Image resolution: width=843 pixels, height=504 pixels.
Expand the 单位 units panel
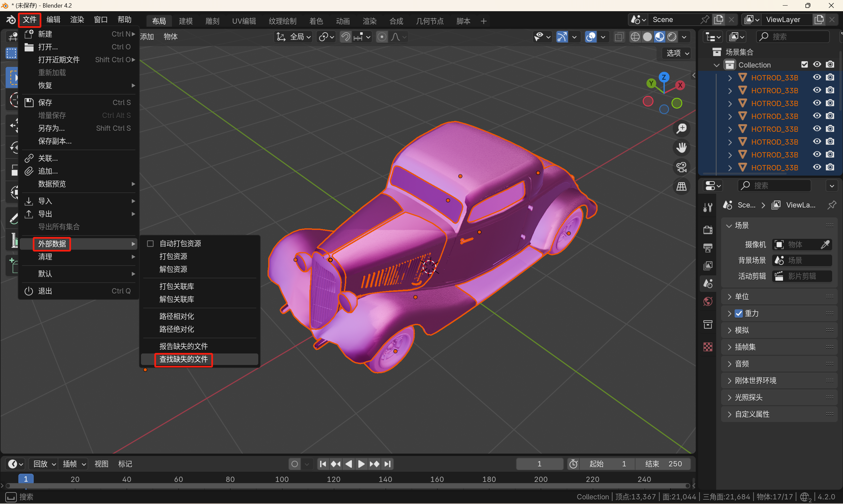[742, 296]
